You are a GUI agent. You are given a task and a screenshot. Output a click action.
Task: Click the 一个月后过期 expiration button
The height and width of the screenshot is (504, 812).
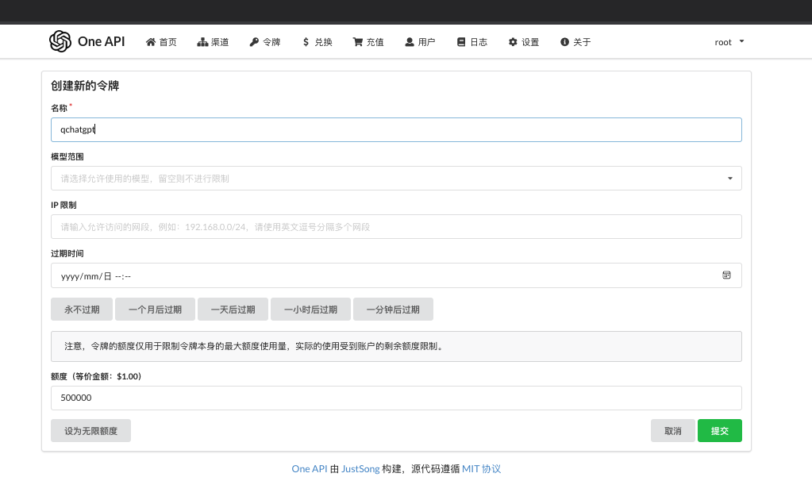pyautogui.click(x=155, y=309)
